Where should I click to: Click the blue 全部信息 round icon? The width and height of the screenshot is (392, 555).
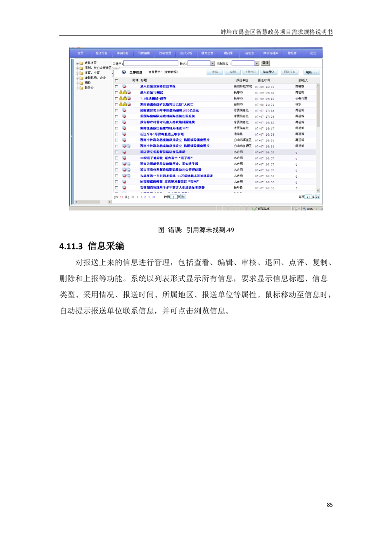pos(124,72)
